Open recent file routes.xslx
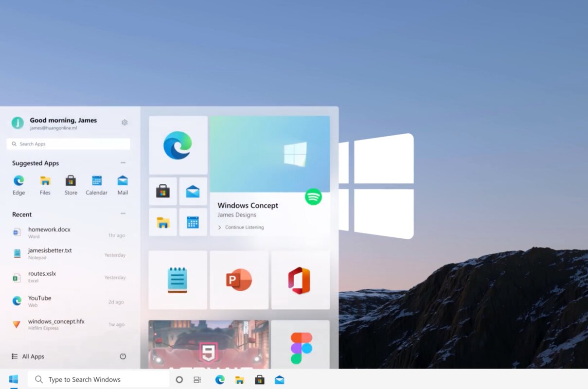588x389 pixels. (69, 277)
